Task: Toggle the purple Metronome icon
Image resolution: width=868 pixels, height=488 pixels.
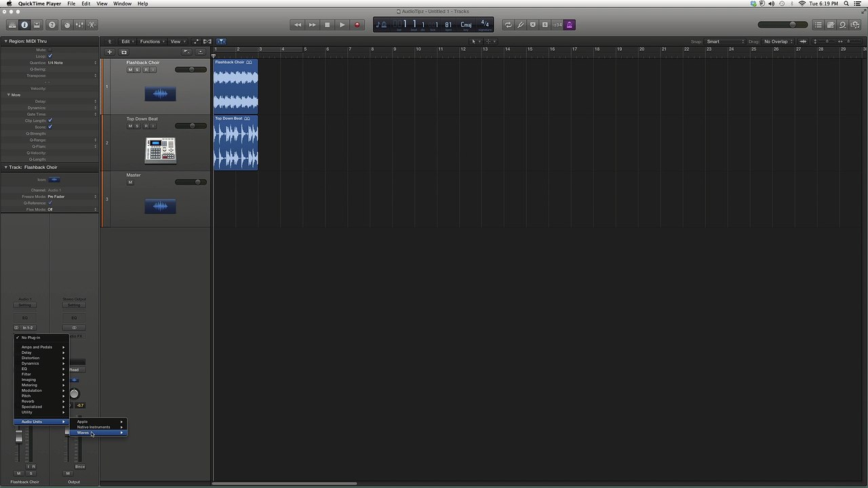Action: (x=569, y=25)
